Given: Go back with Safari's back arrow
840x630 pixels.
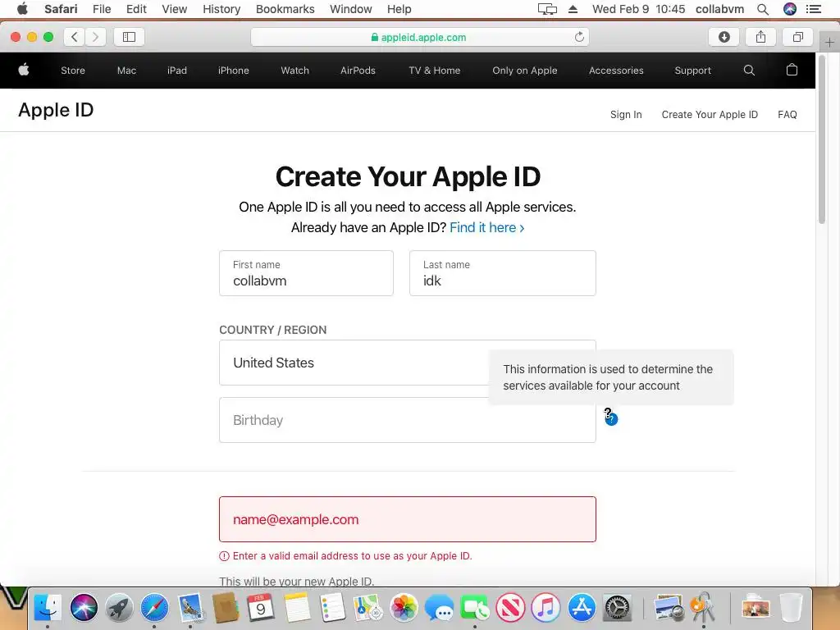Looking at the screenshot, I should tap(75, 37).
